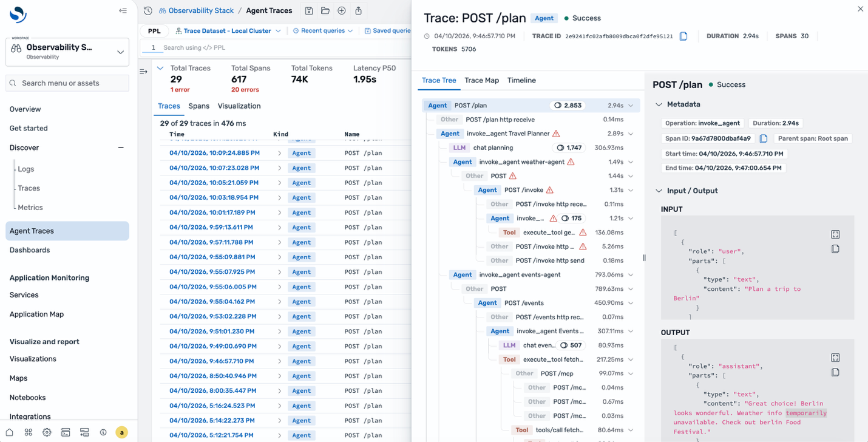Click the share/export icon in header
This screenshot has width=868, height=442.
coord(358,11)
